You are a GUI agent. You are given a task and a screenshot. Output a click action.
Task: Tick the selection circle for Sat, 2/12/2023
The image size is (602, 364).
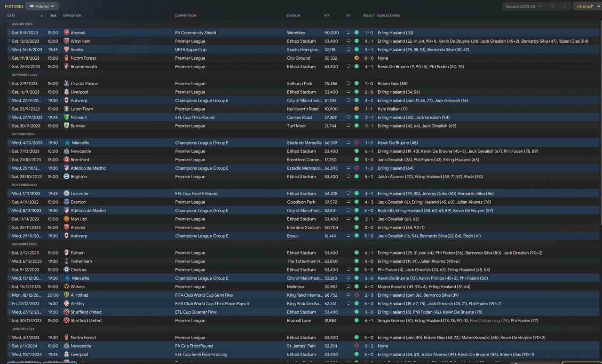(9, 253)
